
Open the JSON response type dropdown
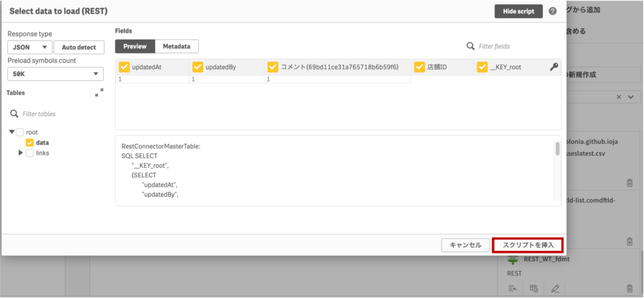[30, 47]
